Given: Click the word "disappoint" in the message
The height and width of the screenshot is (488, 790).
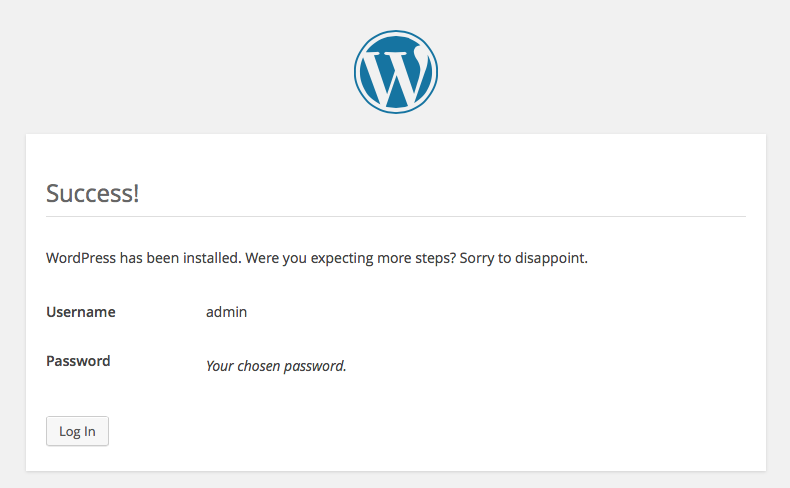Looking at the screenshot, I should [549, 258].
